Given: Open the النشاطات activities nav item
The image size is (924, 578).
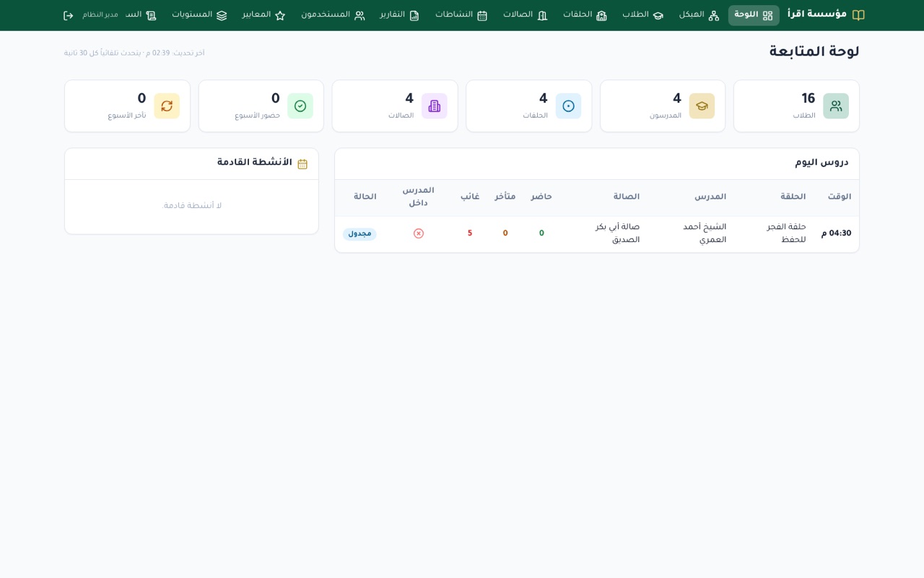Looking at the screenshot, I should 461,15.
